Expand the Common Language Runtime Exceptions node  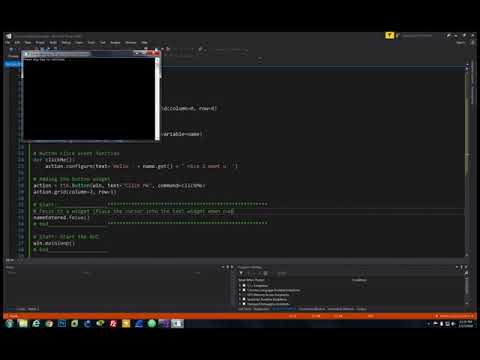tap(240, 290)
